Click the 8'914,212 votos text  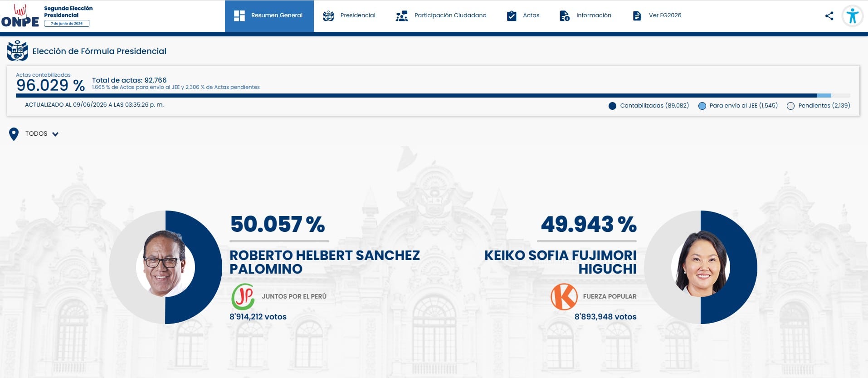(258, 317)
